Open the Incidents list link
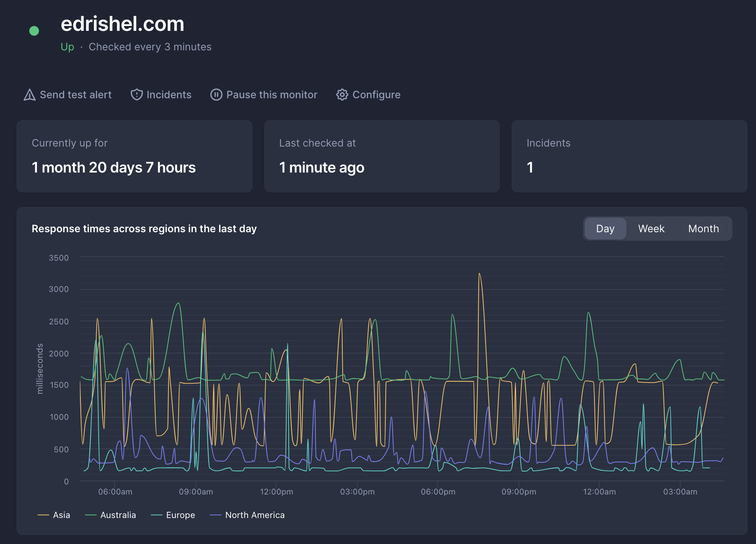This screenshot has width=756, height=544. [169, 95]
